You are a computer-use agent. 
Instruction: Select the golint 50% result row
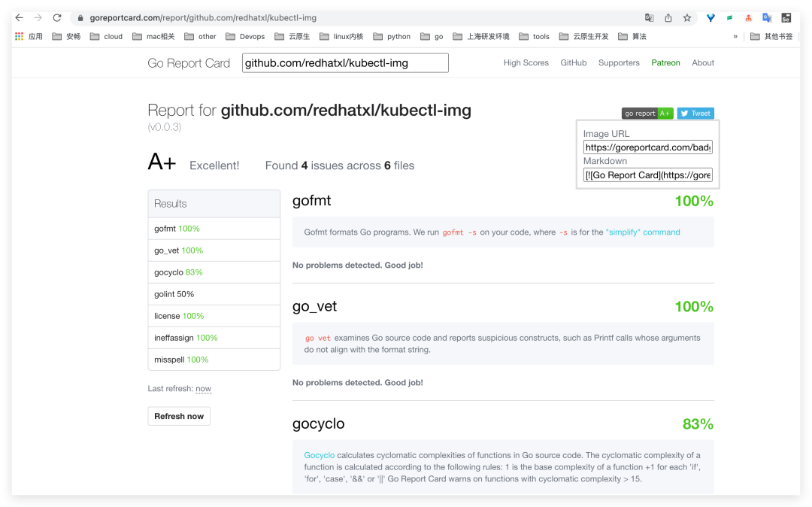pyautogui.click(x=214, y=294)
